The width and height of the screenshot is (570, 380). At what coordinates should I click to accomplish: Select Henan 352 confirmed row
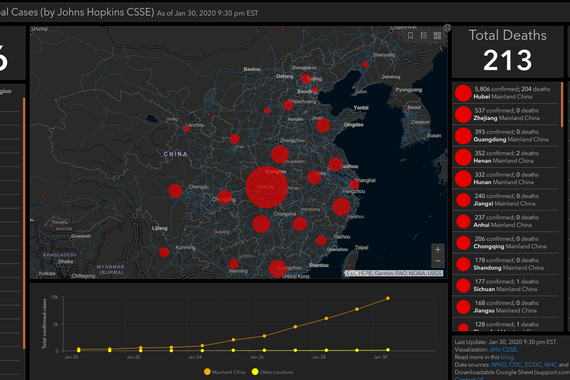[x=505, y=157]
